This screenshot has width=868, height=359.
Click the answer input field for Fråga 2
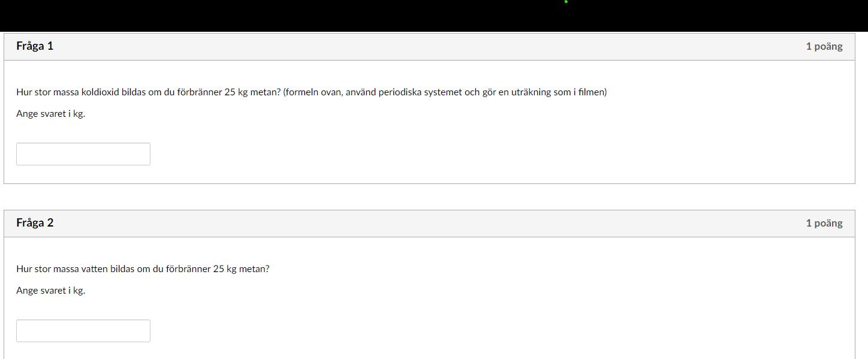pyautogui.click(x=83, y=331)
